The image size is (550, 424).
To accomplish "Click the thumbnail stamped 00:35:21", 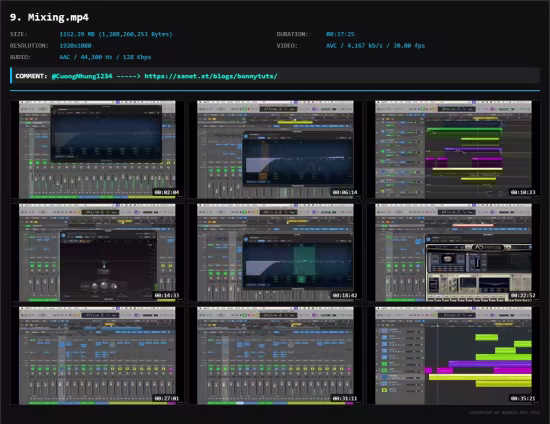I will [454, 356].
